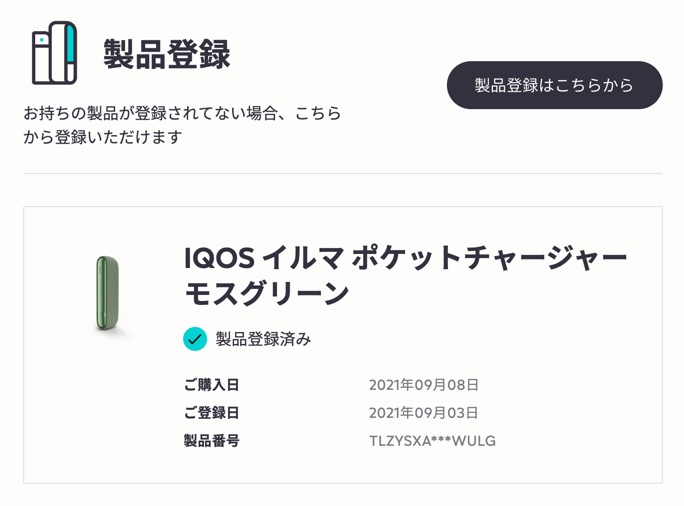
Task: Click the teal registered checkmark icon
Action: tap(195, 339)
